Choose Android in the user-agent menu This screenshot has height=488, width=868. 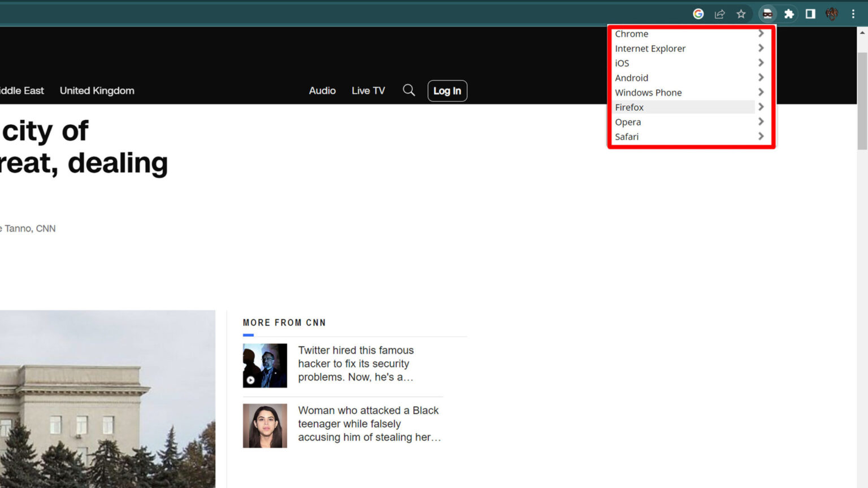632,78
